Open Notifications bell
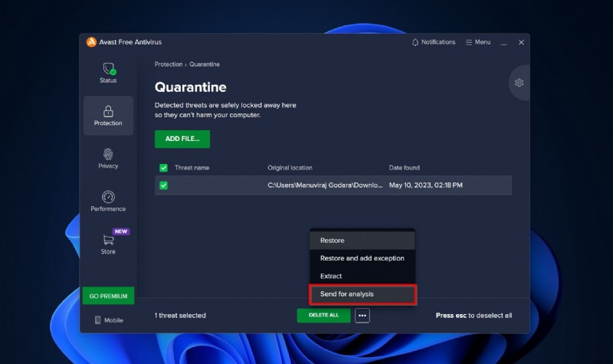Screen dimensions: 613x364 [x=434, y=42]
